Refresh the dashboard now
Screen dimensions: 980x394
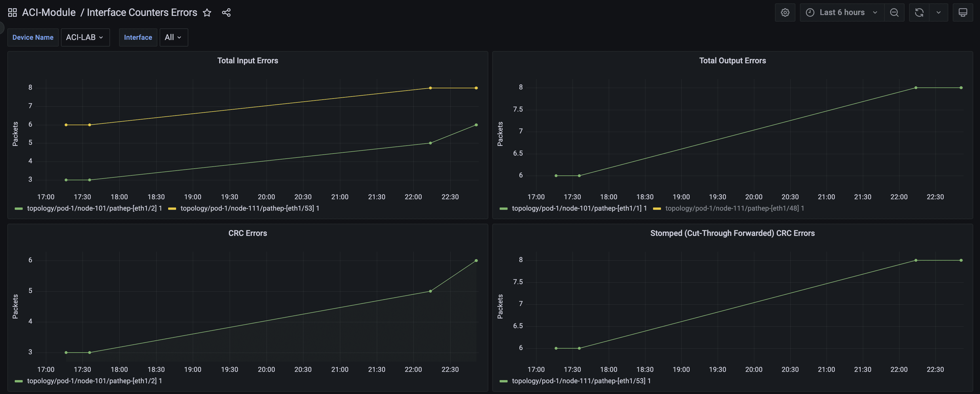tap(919, 12)
